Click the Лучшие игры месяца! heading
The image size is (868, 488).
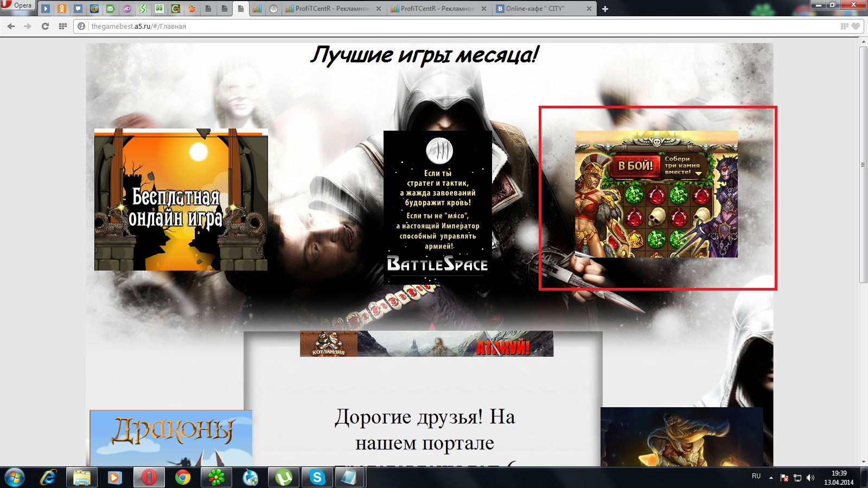click(425, 55)
